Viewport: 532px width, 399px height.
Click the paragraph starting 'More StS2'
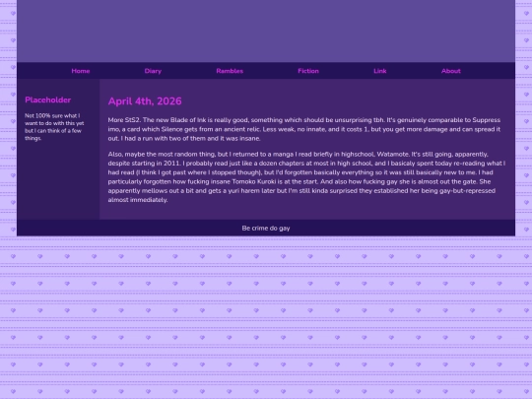click(x=304, y=129)
